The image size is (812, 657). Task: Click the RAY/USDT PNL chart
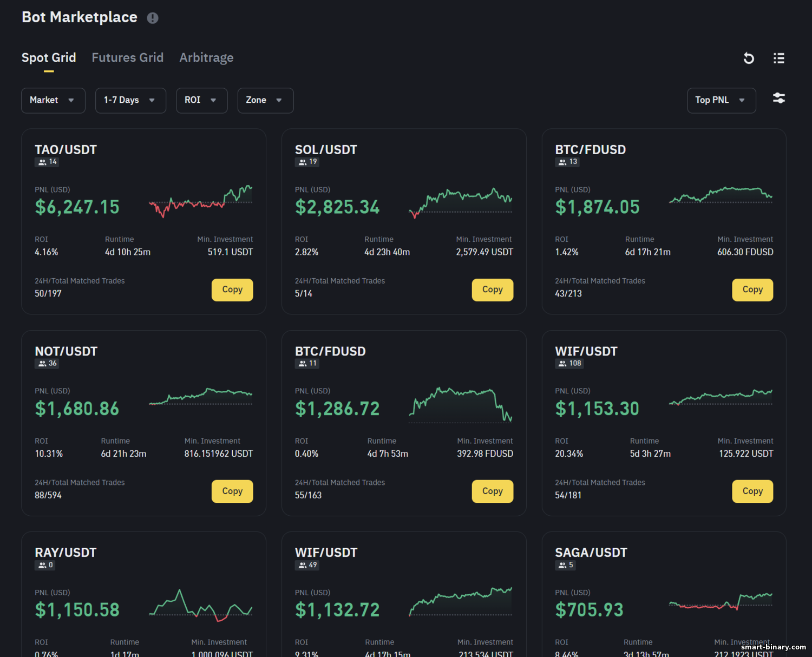pos(201,605)
